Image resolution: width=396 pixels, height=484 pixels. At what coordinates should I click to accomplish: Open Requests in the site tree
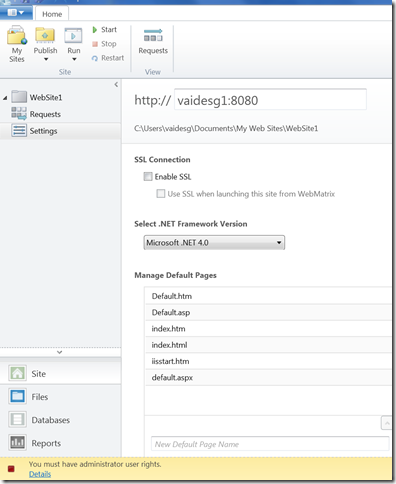point(36,114)
